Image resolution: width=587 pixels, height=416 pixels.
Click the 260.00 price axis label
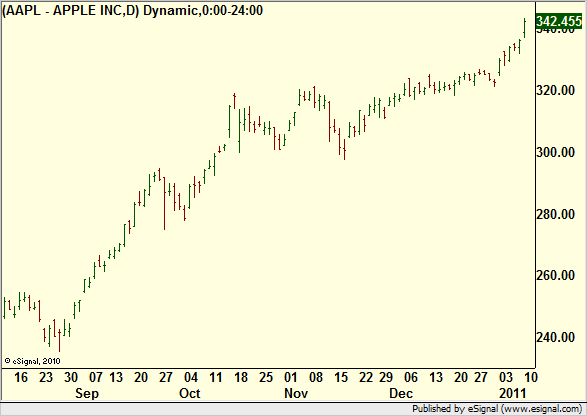coord(556,276)
